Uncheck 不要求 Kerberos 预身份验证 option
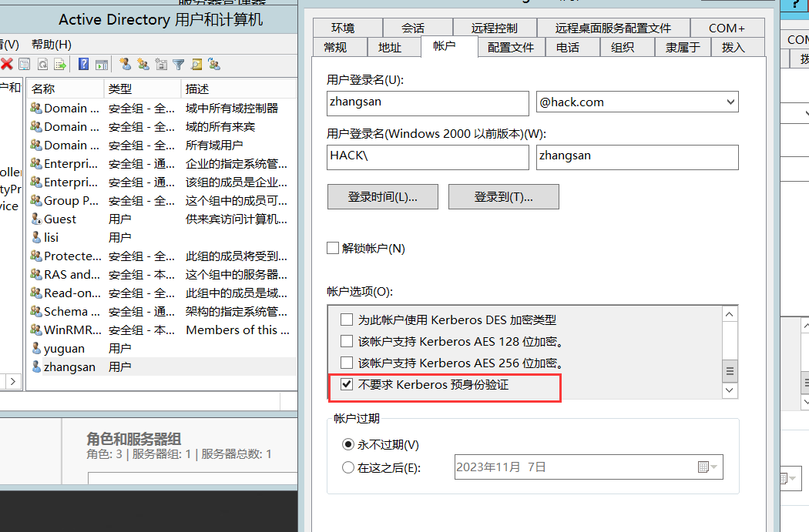This screenshot has width=809, height=532. point(347,385)
